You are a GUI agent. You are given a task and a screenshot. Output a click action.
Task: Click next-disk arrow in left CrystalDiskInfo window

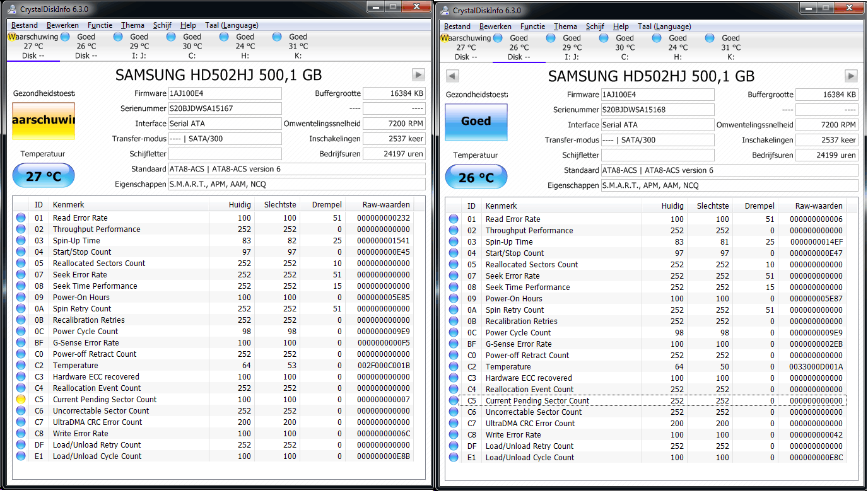click(418, 75)
